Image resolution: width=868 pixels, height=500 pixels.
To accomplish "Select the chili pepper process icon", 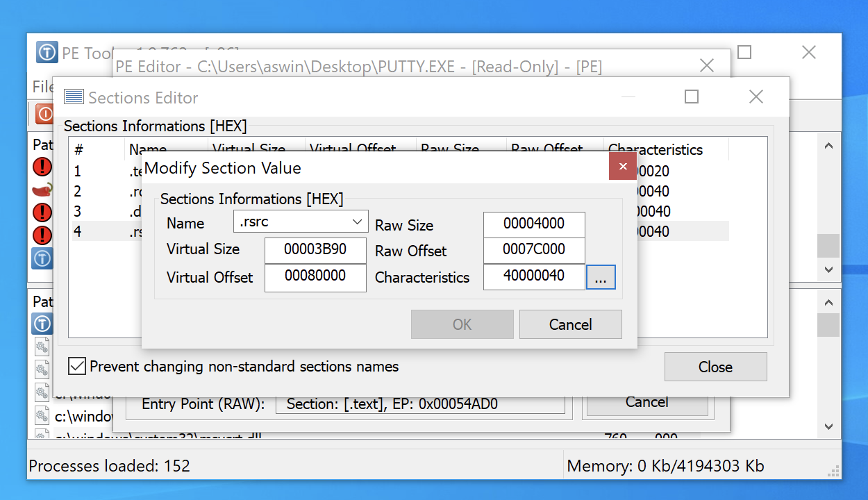I will click(x=42, y=190).
